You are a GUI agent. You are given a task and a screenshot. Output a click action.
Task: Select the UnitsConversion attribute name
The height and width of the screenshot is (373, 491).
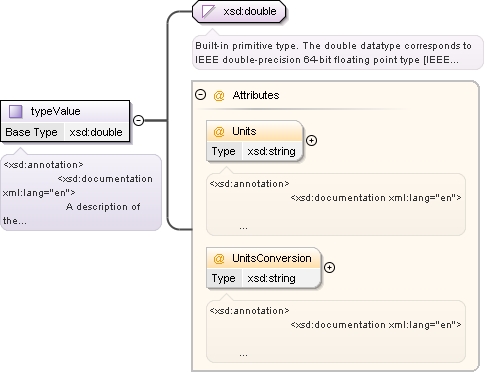(272, 258)
